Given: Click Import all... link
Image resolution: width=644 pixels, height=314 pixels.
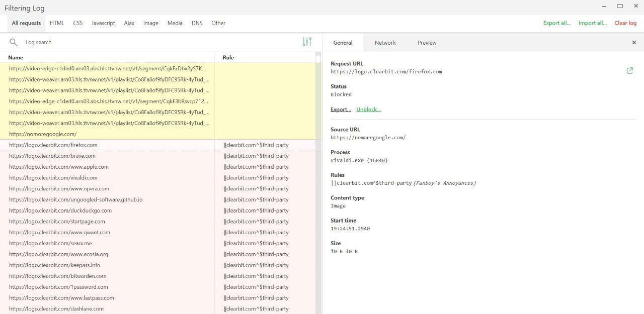Looking at the screenshot, I should coord(593,23).
